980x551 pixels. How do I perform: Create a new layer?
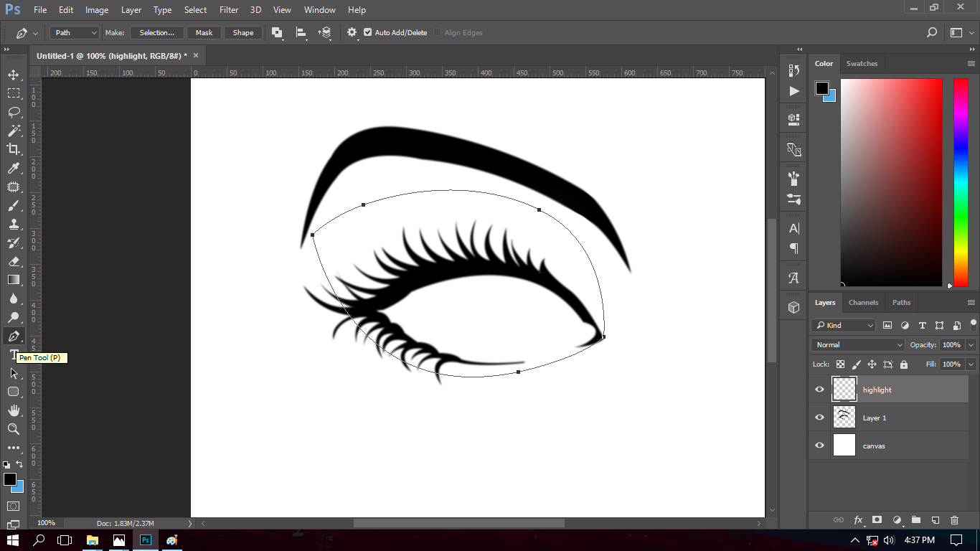pos(935,519)
